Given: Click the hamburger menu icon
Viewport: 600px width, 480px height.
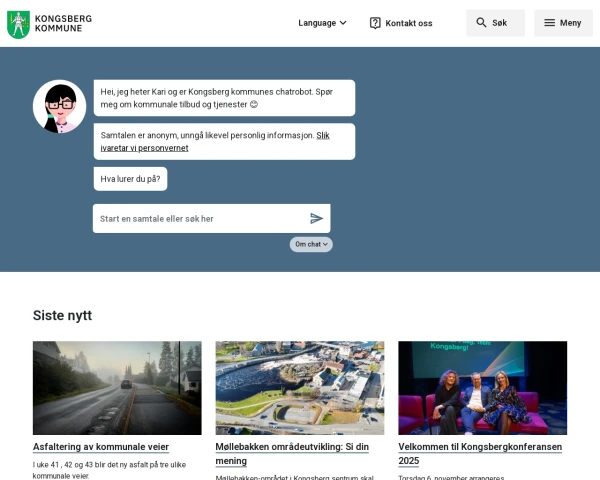Looking at the screenshot, I should (549, 23).
